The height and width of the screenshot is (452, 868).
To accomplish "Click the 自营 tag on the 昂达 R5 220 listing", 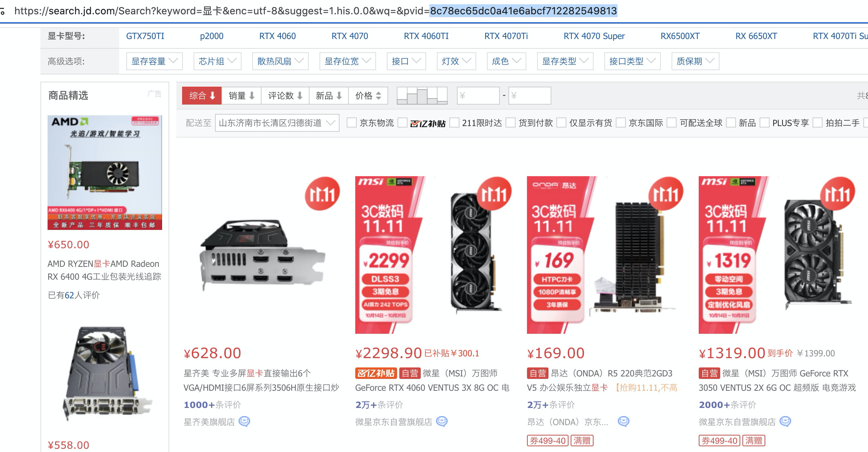I will pos(537,373).
